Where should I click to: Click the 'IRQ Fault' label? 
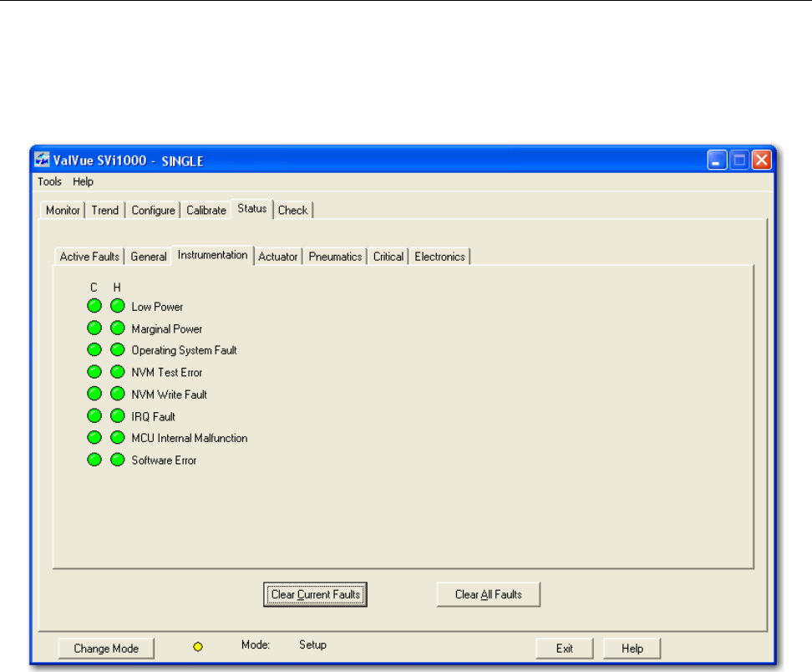tap(153, 416)
